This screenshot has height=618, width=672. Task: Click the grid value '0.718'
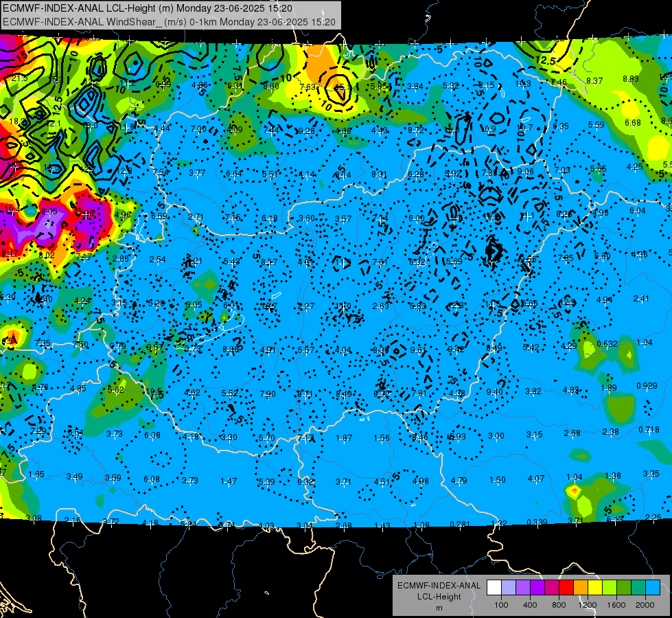tap(649, 430)
